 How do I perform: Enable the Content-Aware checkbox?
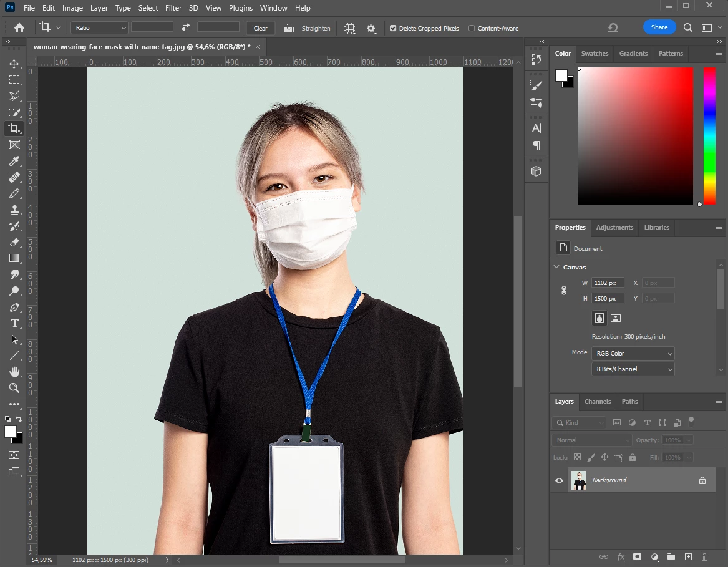point(472,28)
